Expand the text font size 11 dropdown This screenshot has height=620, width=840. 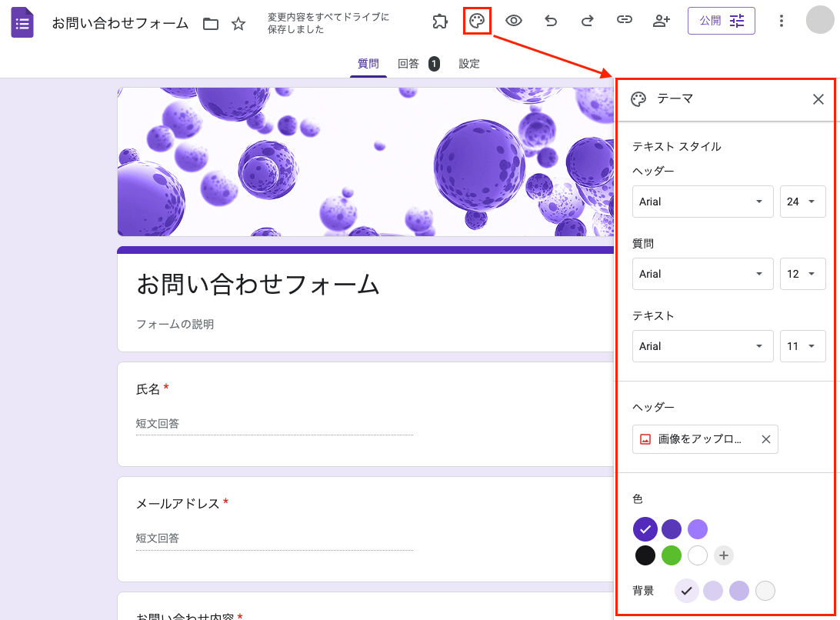coord(802,346)
